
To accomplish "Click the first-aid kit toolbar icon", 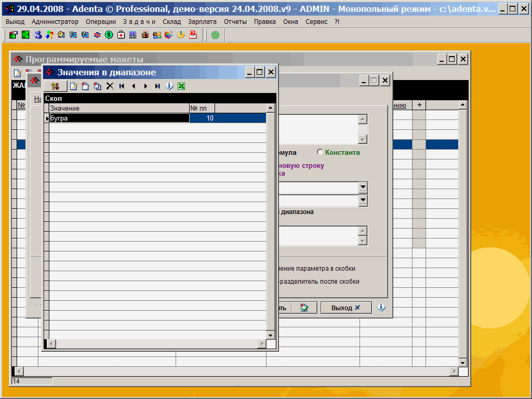I will [x=121, y=35].
